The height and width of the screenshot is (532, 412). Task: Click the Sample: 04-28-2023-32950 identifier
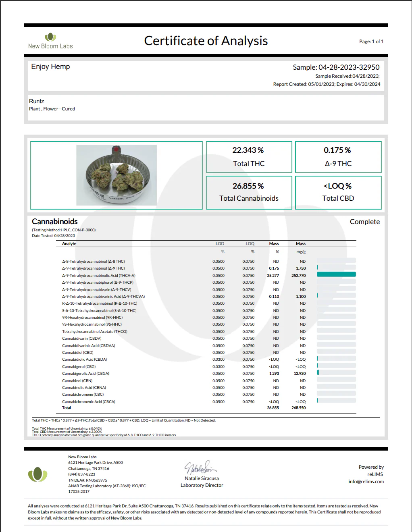point(336,67)
